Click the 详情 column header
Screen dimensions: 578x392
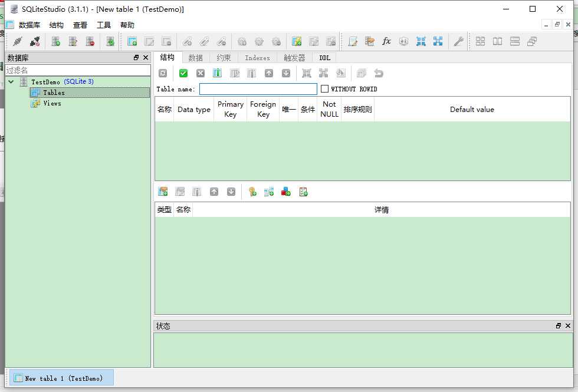(x=382, y=210)
